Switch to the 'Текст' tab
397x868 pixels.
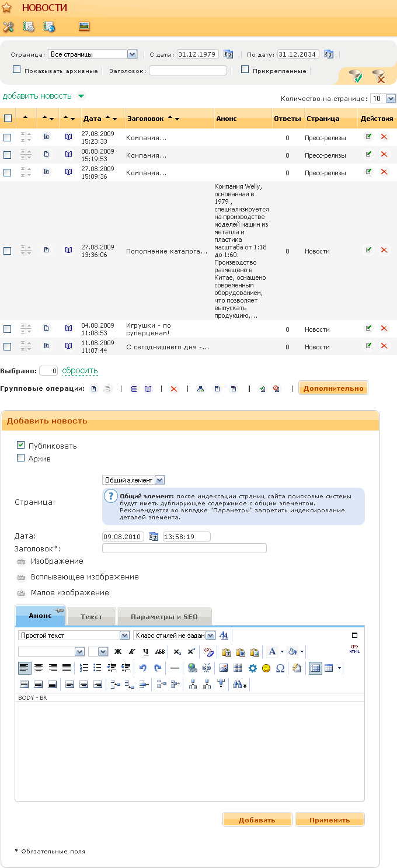91,617
